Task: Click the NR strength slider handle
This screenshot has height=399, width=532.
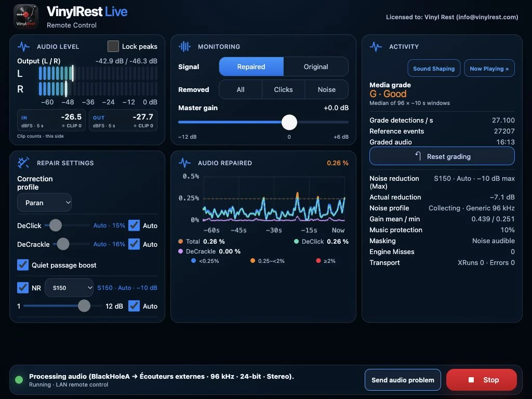Action: tap(84, 305)
